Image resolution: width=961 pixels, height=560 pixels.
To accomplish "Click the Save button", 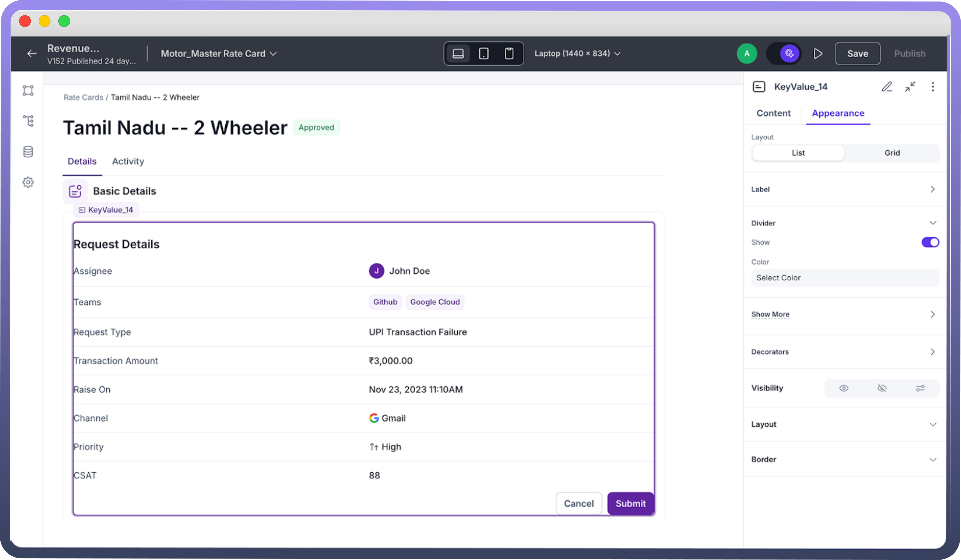I will click(857, 53).
